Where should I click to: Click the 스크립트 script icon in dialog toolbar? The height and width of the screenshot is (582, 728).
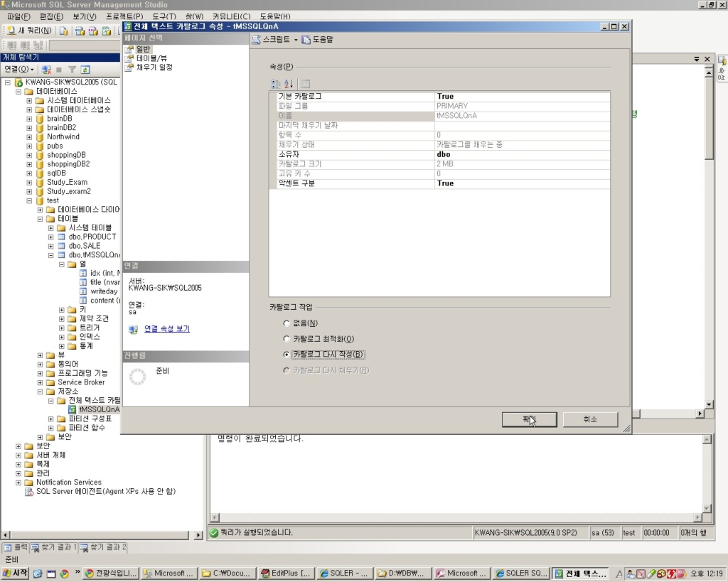pos(256,40)
